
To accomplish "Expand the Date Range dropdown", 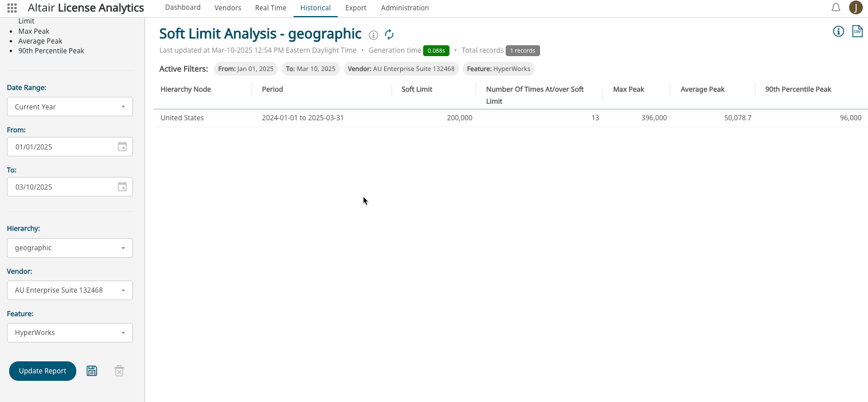I will (70, 107).
